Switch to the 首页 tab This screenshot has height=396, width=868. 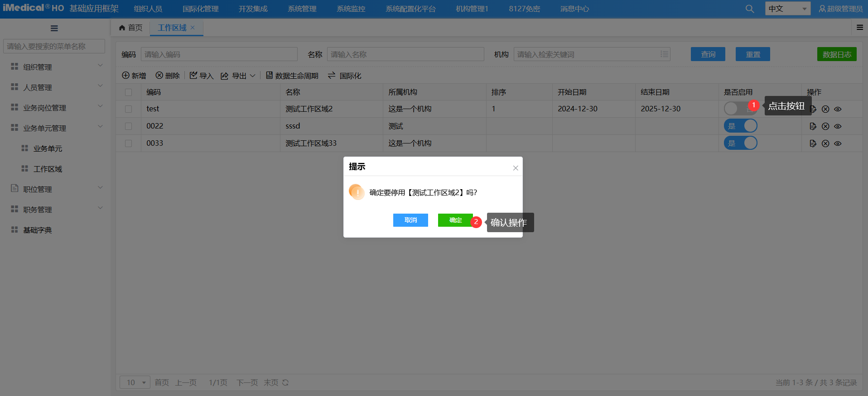tap(131, 28)
